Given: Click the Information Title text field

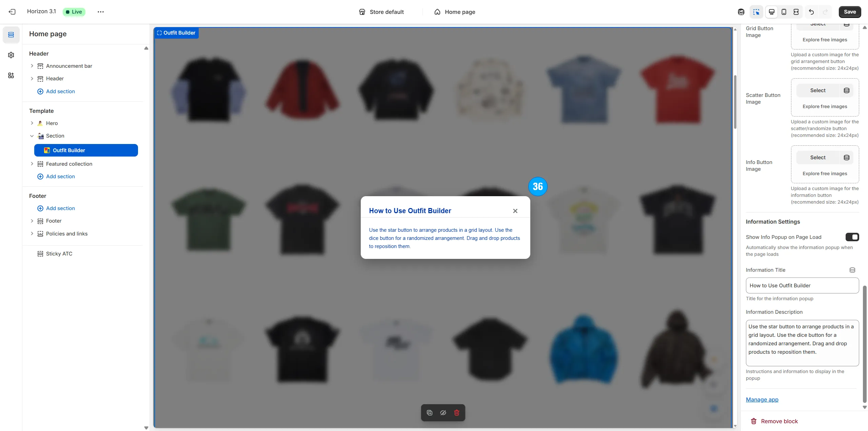Looking at the screenshot, I should point(802,286).
